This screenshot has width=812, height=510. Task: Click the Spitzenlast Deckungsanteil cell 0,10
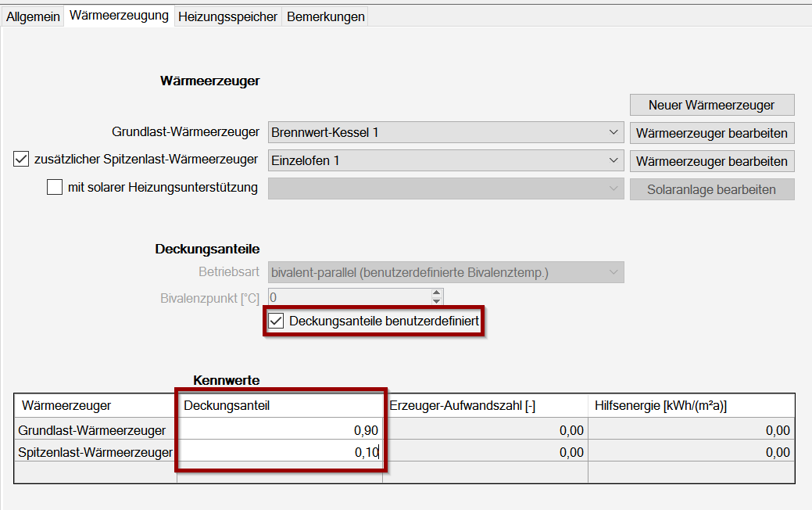click(x=280, y=451)
